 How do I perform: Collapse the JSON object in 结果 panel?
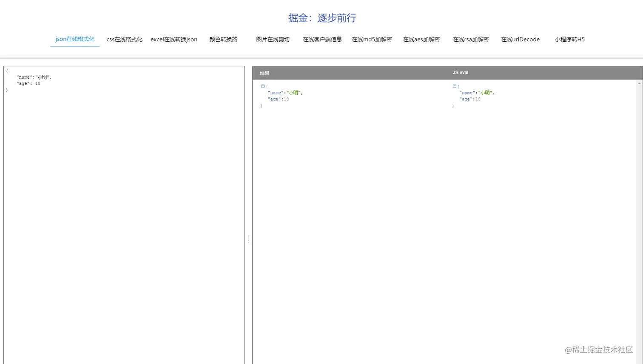pos(263,86)
